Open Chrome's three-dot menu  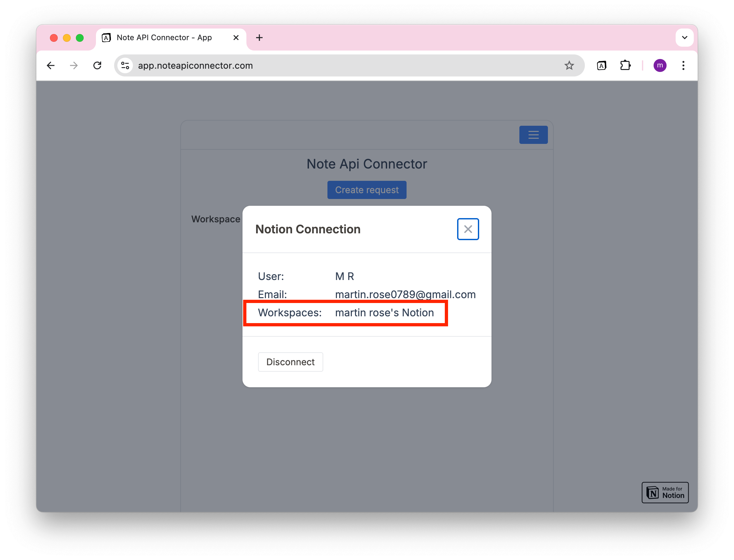(x=683, y=65)
